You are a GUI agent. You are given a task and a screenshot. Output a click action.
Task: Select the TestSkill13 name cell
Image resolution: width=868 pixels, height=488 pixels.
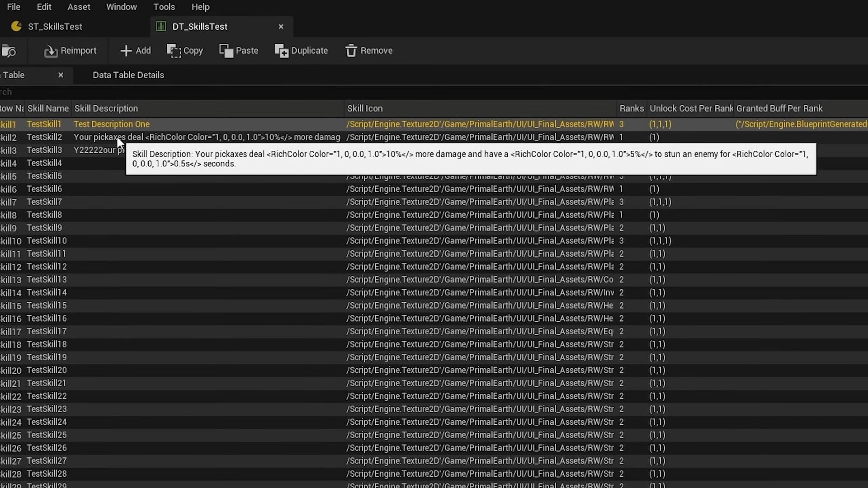pos(47,280)
